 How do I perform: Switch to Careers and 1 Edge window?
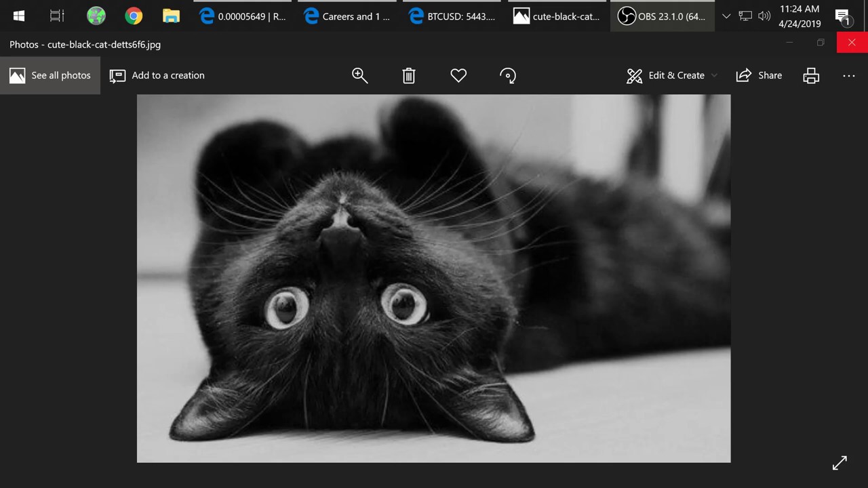(x=347, y=16)
